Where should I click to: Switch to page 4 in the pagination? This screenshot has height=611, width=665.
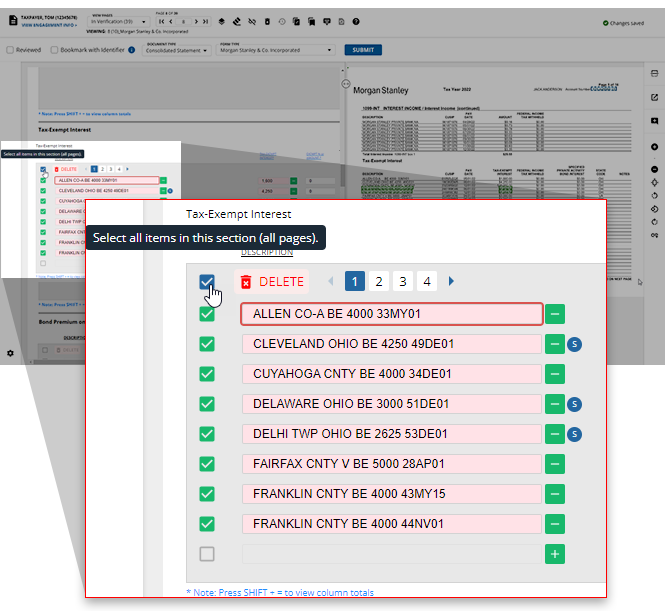[x=427, y=282]
